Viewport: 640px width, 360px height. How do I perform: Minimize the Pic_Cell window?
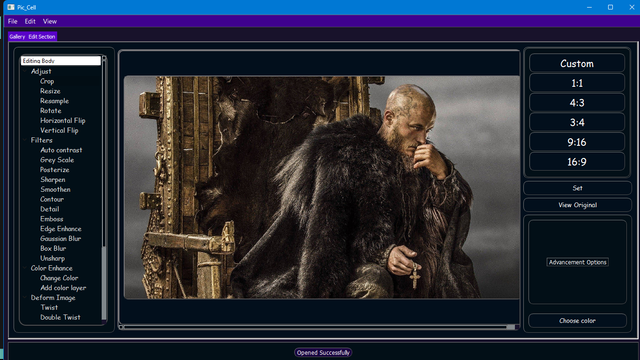tap(589, 7)
